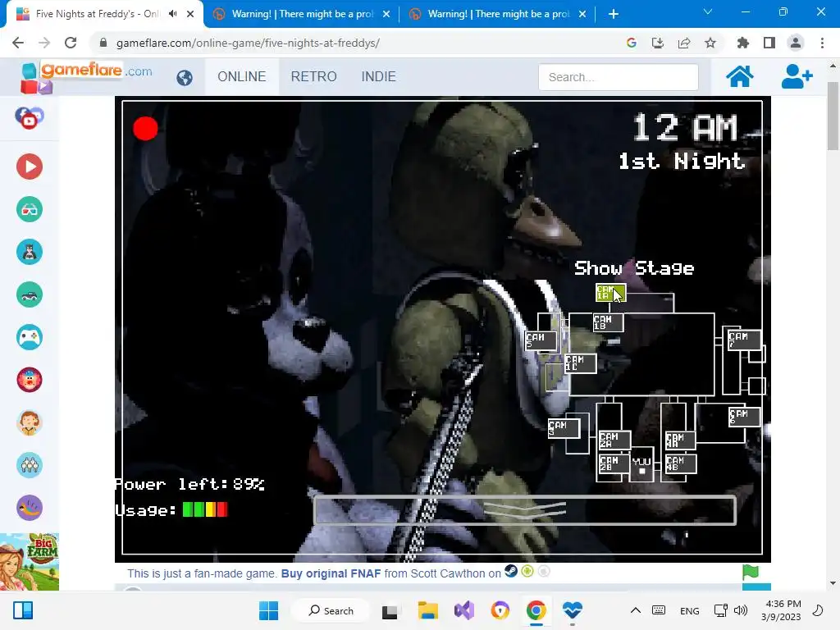Reload the current page
Image resolution: width=840 pixels, height=630 pixels.
(x=71, y=43)
